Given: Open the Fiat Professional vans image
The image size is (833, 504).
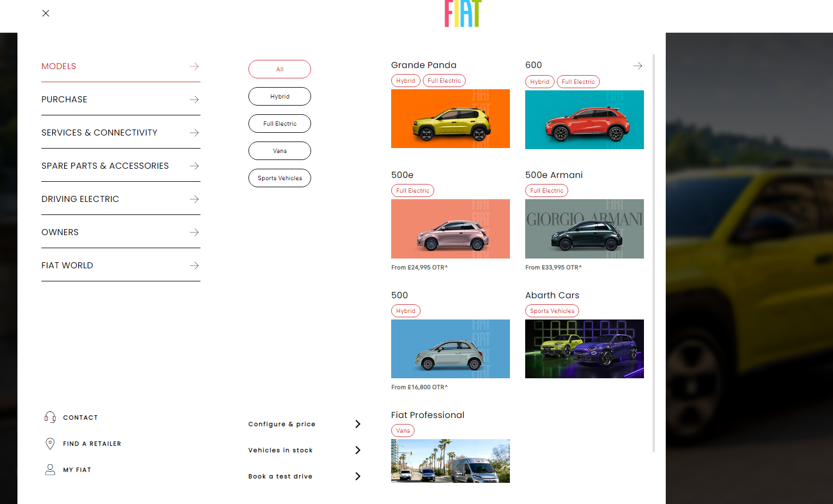Looking at the screenshot, I should 451,461.
